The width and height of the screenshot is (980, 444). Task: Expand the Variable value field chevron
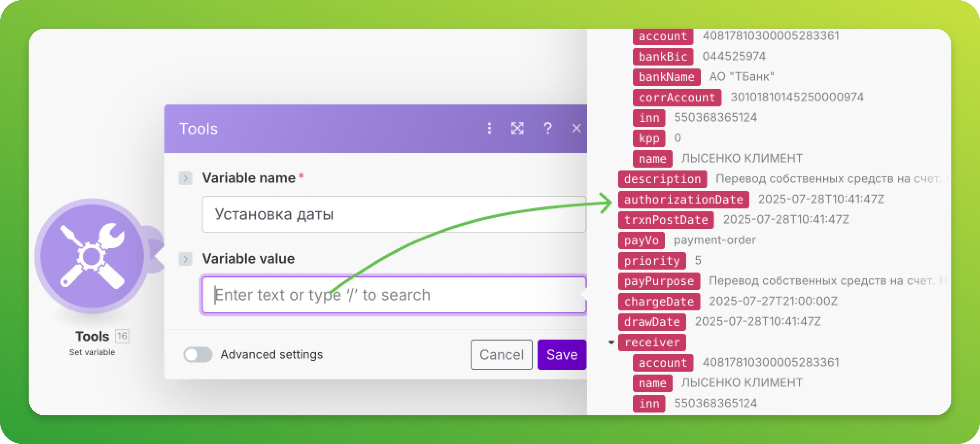(185, 259)
